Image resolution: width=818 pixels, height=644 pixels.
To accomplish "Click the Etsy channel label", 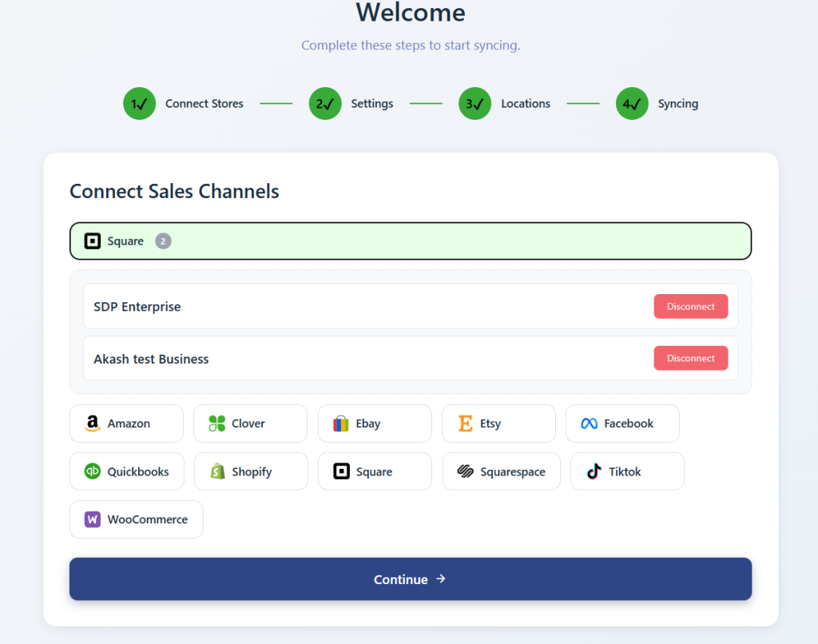I will [x=490, y=423].
